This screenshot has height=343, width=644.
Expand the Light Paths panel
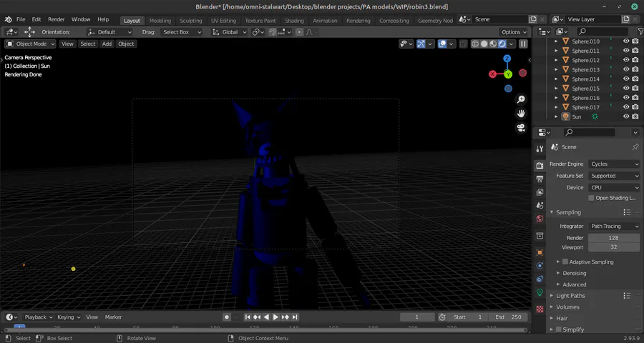[x=570, y=295]
